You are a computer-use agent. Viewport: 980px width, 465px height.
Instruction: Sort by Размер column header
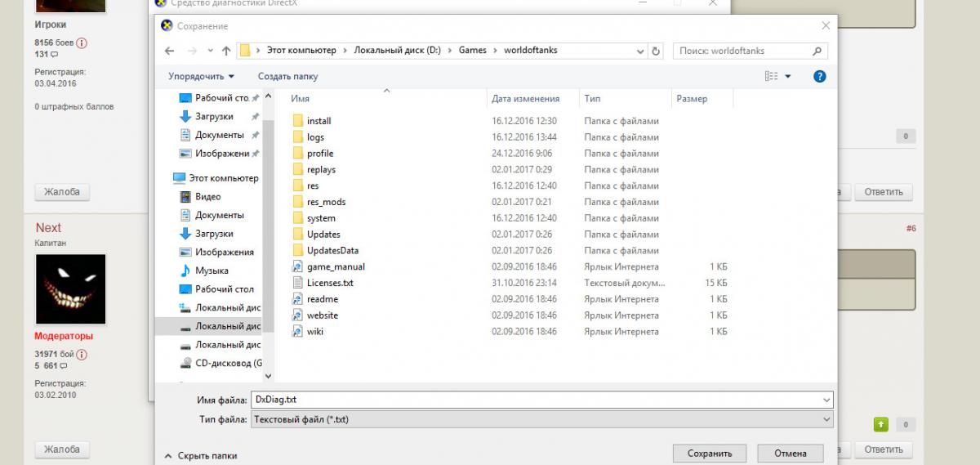click(692, 99)
